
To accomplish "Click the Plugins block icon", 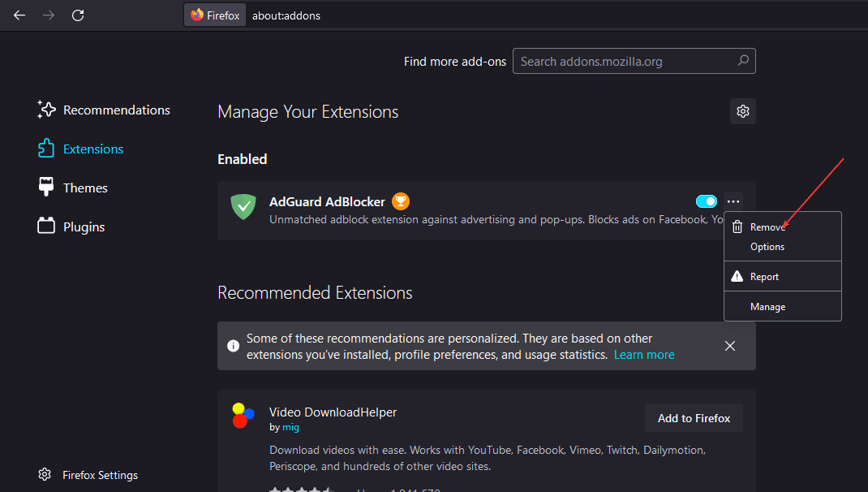I will click(46, 226).
